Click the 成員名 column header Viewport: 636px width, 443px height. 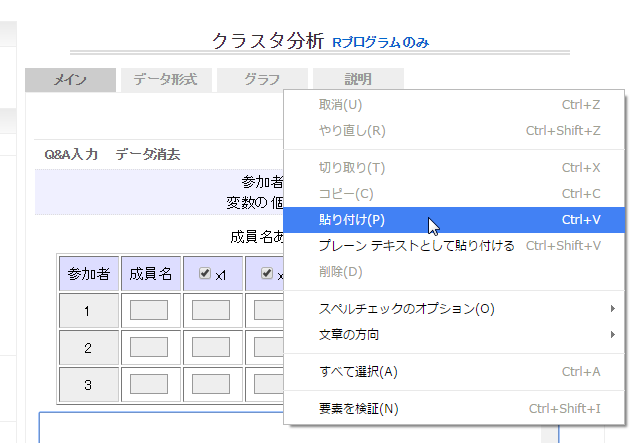click(151, 274)
